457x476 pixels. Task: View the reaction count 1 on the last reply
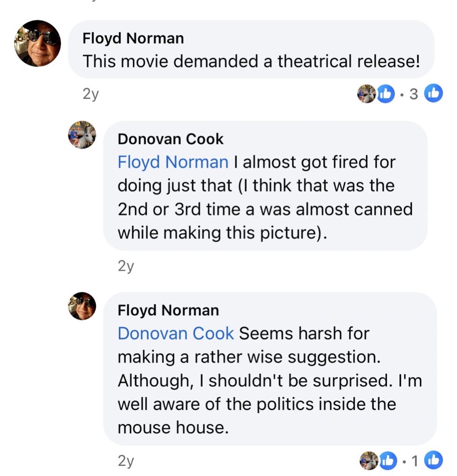point(415,461)
